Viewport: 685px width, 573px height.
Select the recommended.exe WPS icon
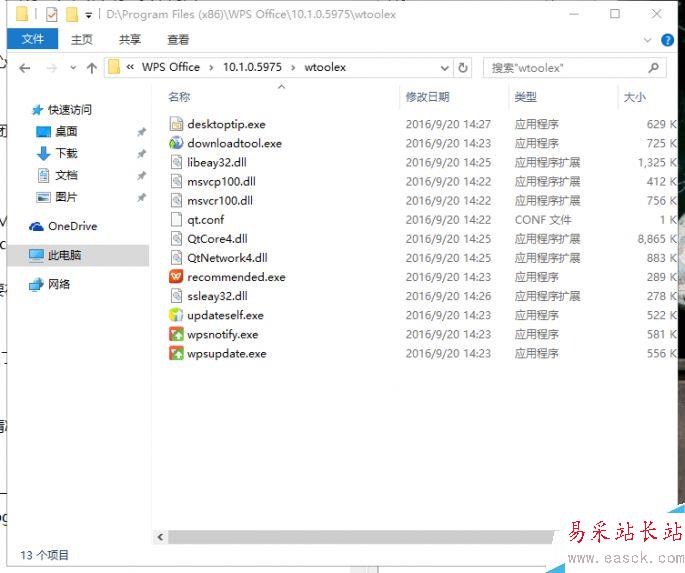(x=176, y=276)
